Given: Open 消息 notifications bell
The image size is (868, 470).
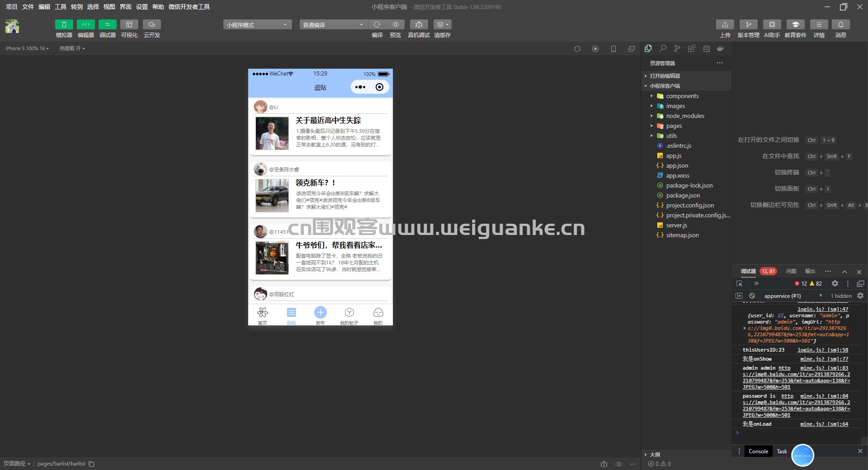Looking at the screenshot, I should click(x=840, y=24).
